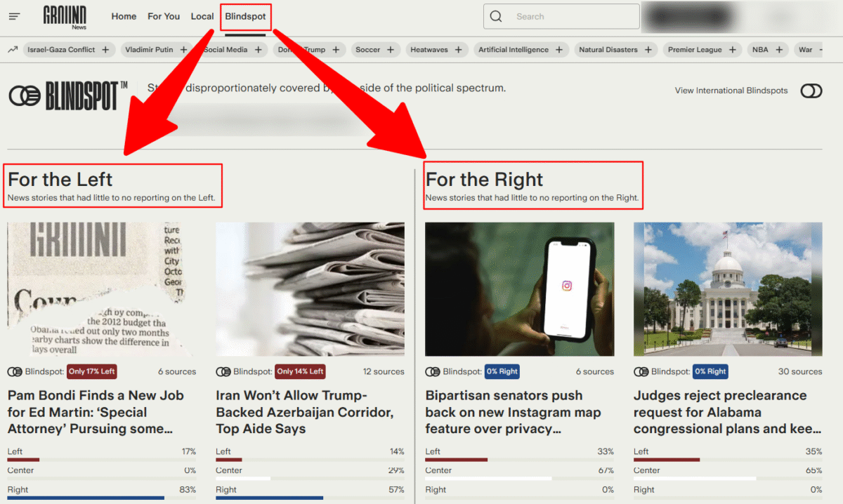
Task: Open the hamburger menu icon
Action: click(14, 16)
